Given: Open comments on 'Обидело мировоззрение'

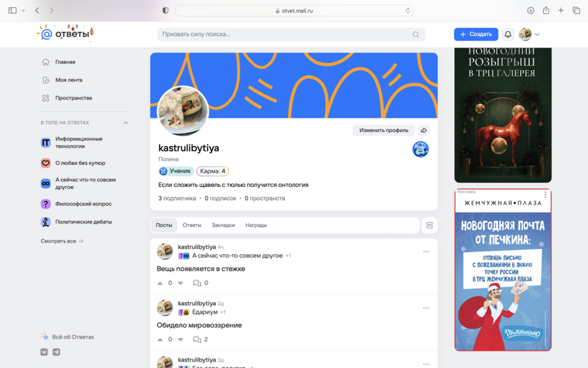Looking at the screenshot, I should click(201, 339).
